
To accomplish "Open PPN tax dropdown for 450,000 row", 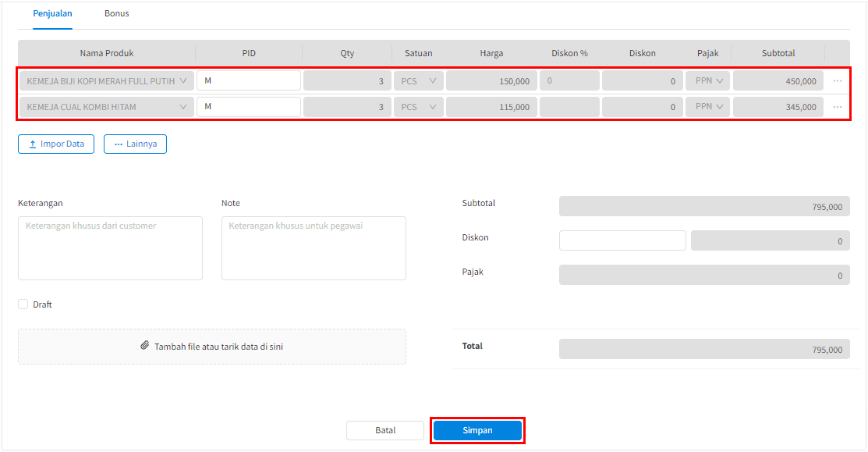I will pos(708,81).
